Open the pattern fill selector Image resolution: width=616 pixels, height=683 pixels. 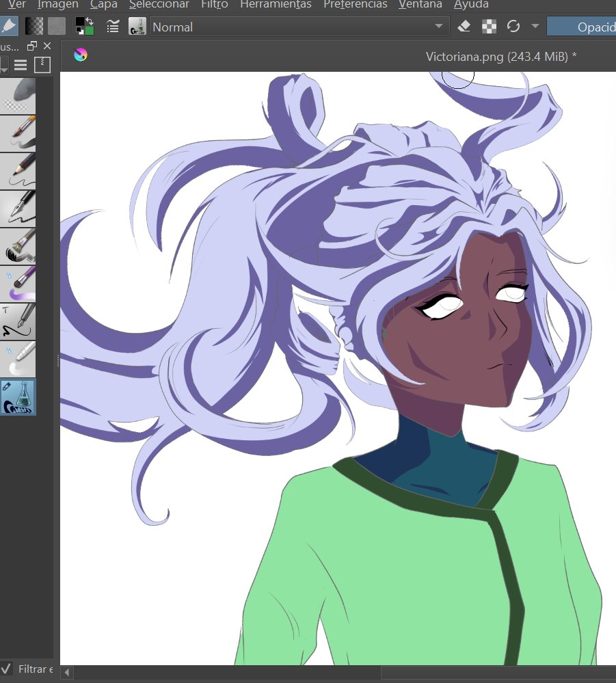pyautogui.click(x=57, y=26)
